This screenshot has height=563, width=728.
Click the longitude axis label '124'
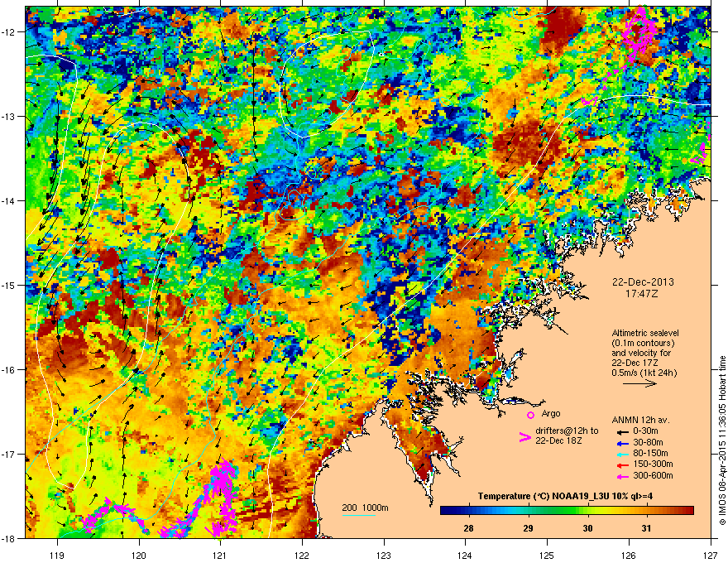tap(465, 555)
